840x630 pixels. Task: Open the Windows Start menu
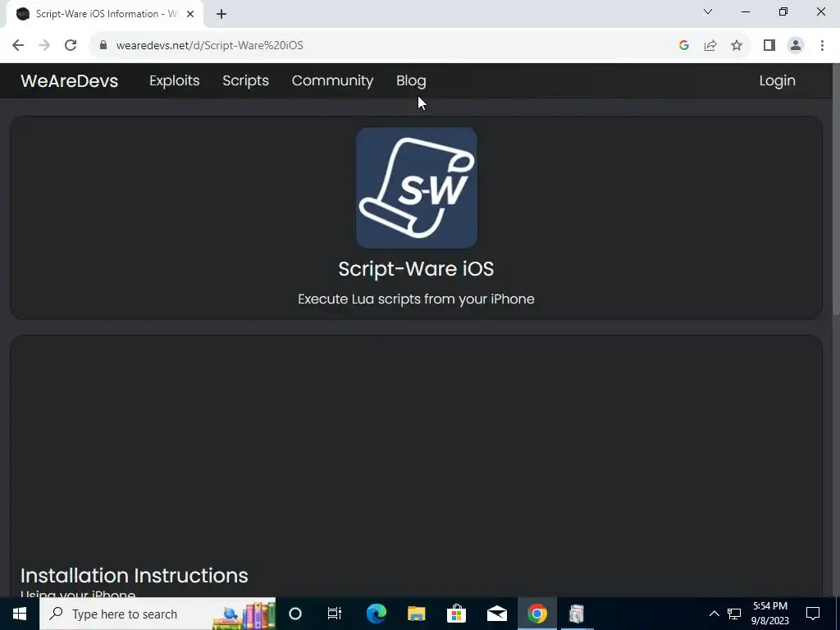[x=20, y=614]
